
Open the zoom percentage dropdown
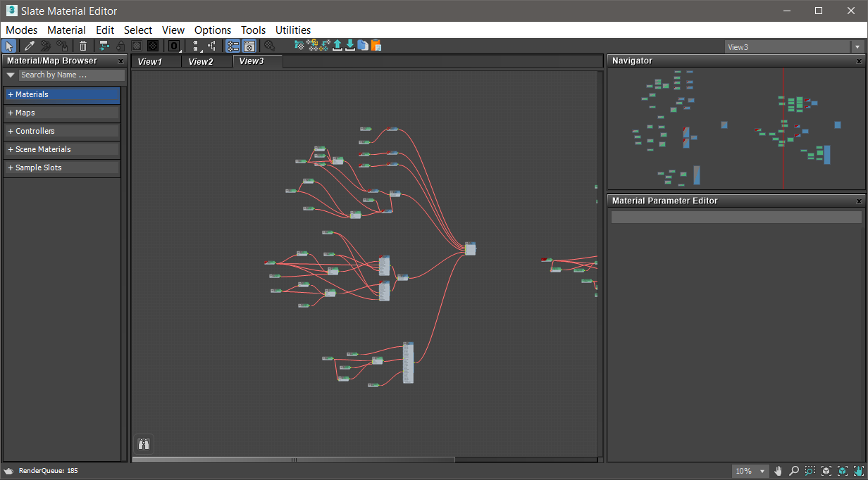click(762, 471)
